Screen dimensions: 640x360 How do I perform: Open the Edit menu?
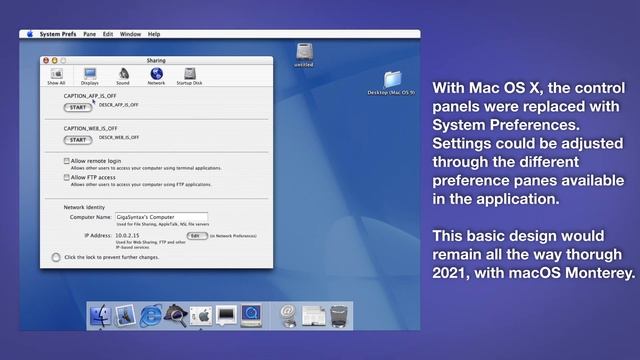point(108,34)
